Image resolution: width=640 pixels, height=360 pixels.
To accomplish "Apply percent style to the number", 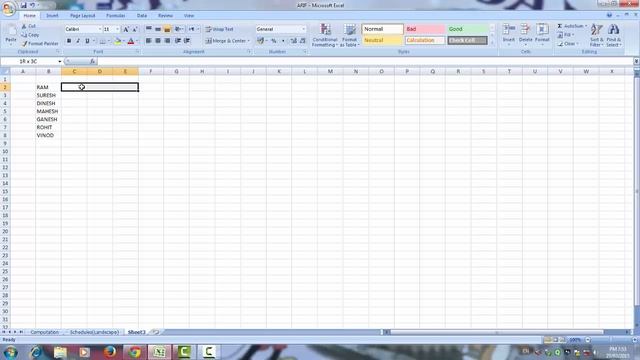I will click(x=274, y=41).
